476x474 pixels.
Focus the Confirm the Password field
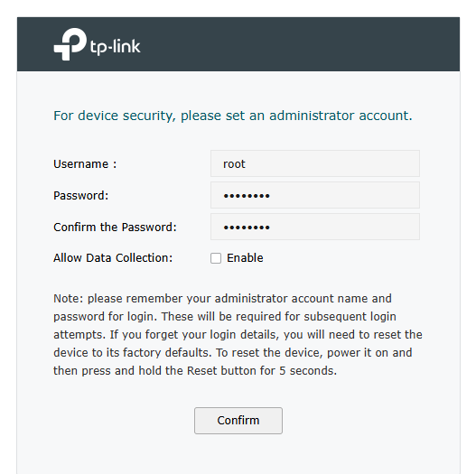pyautogui.click(x=315, y=227)
